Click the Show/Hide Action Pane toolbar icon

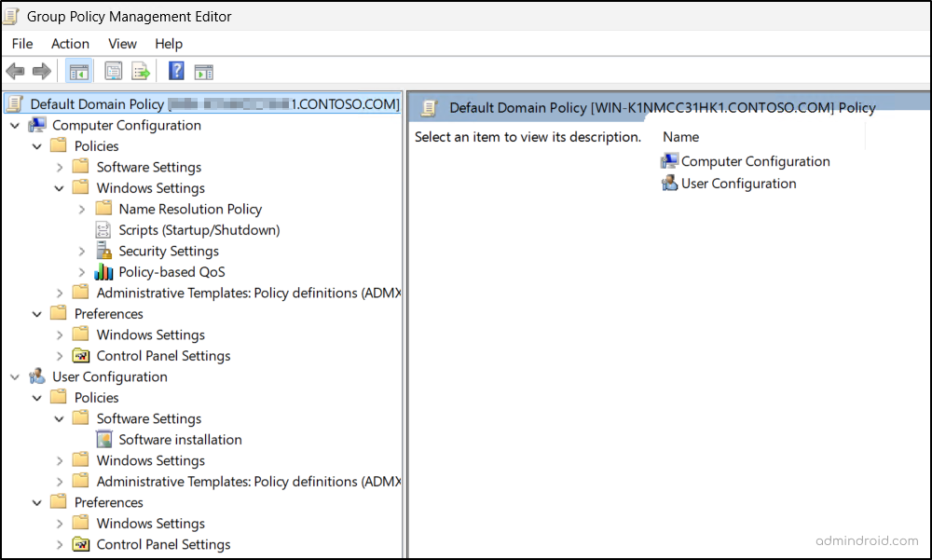[203, 71]
